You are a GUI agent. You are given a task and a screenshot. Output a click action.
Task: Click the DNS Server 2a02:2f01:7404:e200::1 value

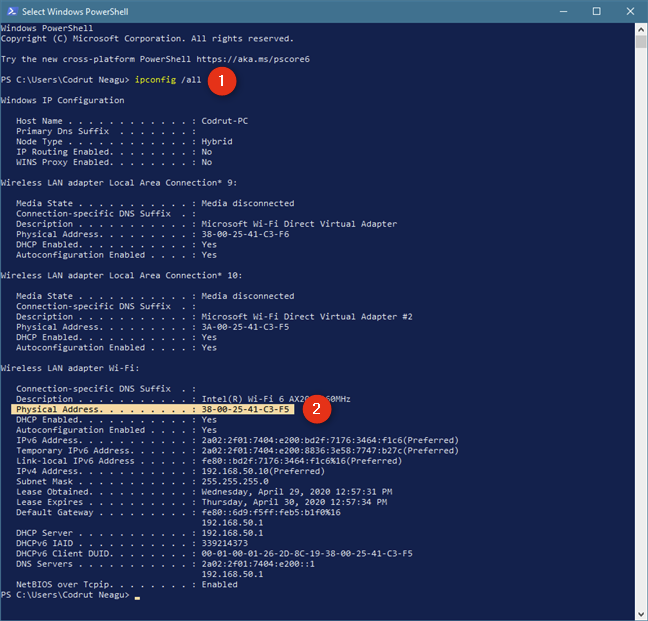click(x=258, y=564)
